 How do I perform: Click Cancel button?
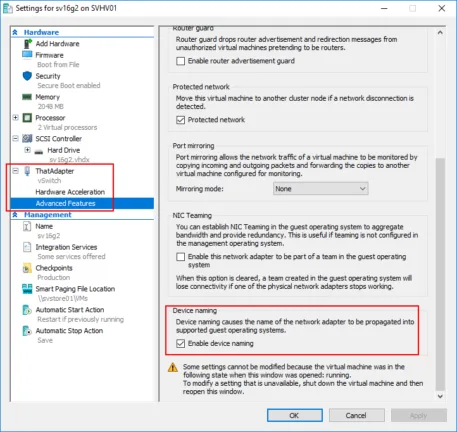356,415
